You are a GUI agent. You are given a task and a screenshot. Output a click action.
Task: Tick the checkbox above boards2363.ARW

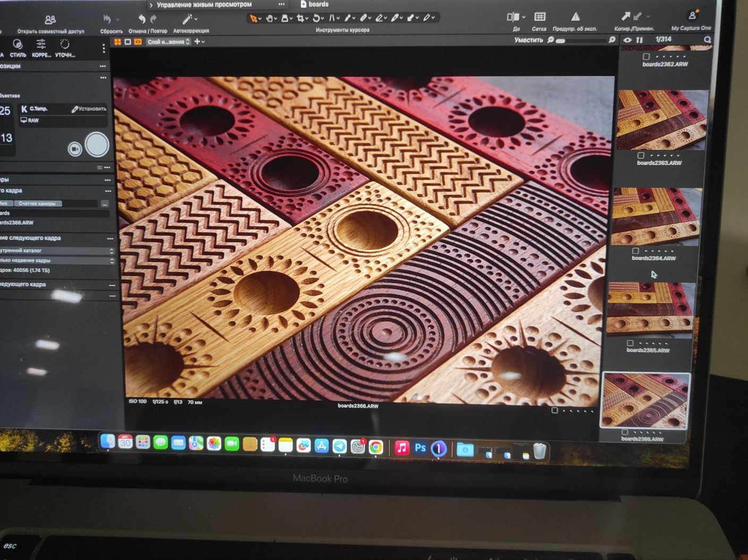click(x=641, y=156)
